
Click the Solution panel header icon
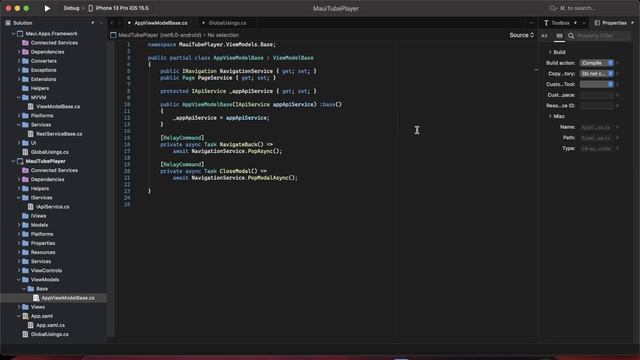pyautogui.click(x=8, y=23)
